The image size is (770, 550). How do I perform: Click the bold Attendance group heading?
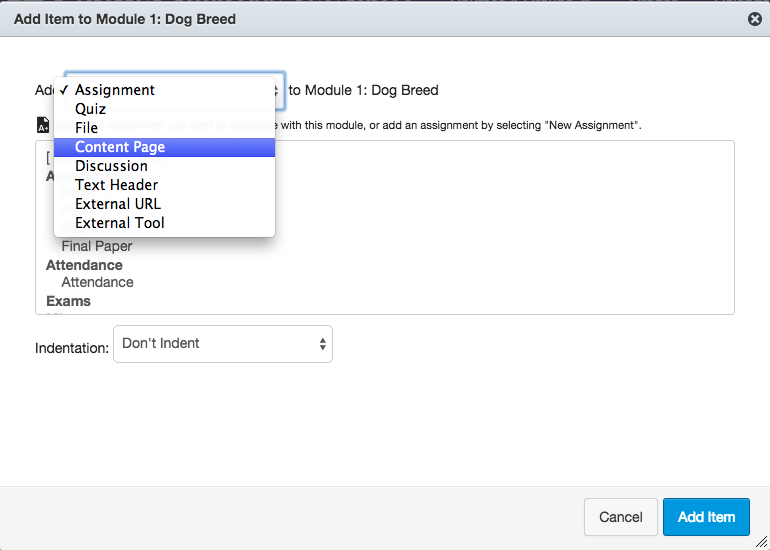(84, 265)
